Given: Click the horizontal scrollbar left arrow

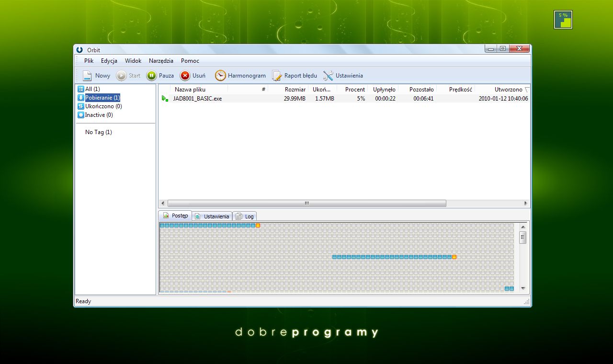Looking at the screenshot, I should point(163,203).
